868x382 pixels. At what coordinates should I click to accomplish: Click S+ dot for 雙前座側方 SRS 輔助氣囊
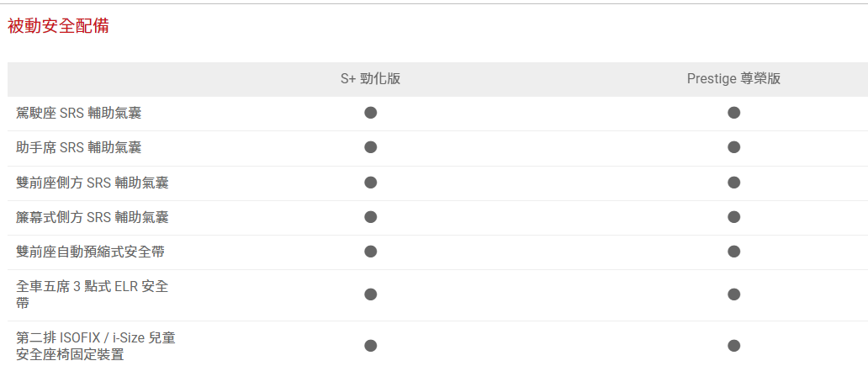370,183
